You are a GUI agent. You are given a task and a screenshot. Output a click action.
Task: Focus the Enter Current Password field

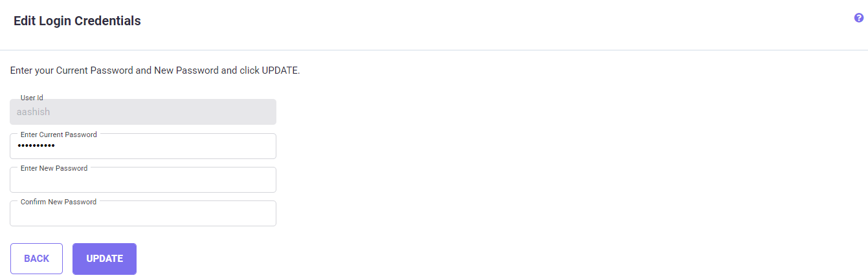162,147
